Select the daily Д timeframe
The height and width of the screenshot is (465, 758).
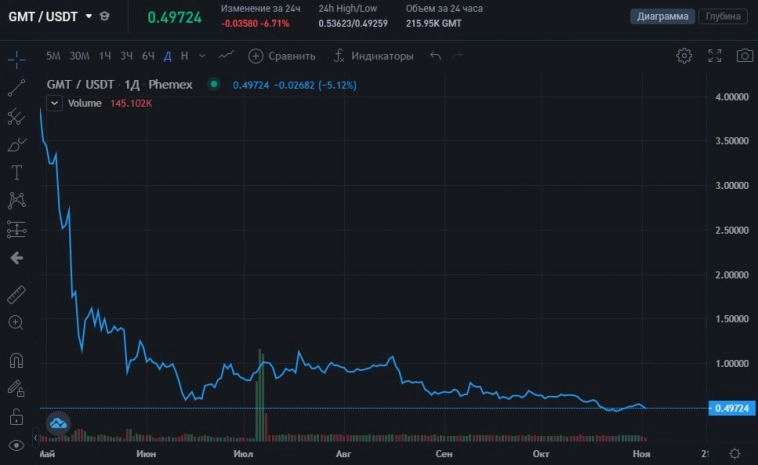(168, 56)
